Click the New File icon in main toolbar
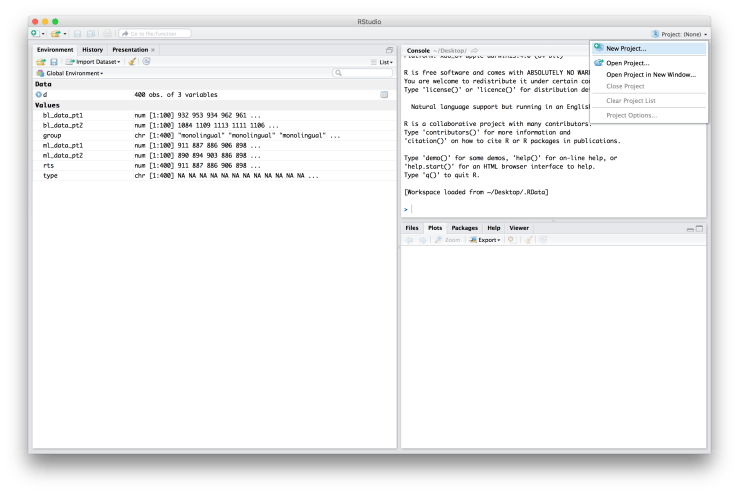This screenshot has width=739, height=494. click(35, 33)
